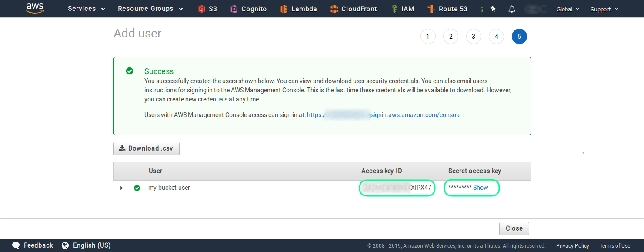Show the secret access key
This screenshot has height=252, width=644.
480,188
